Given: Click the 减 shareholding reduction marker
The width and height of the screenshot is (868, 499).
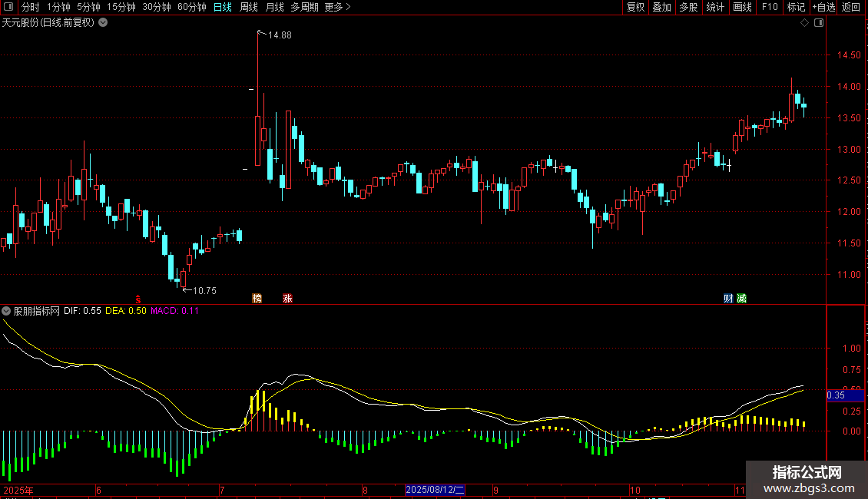Looking at the screenshot, I should click(x=742, y=298).
